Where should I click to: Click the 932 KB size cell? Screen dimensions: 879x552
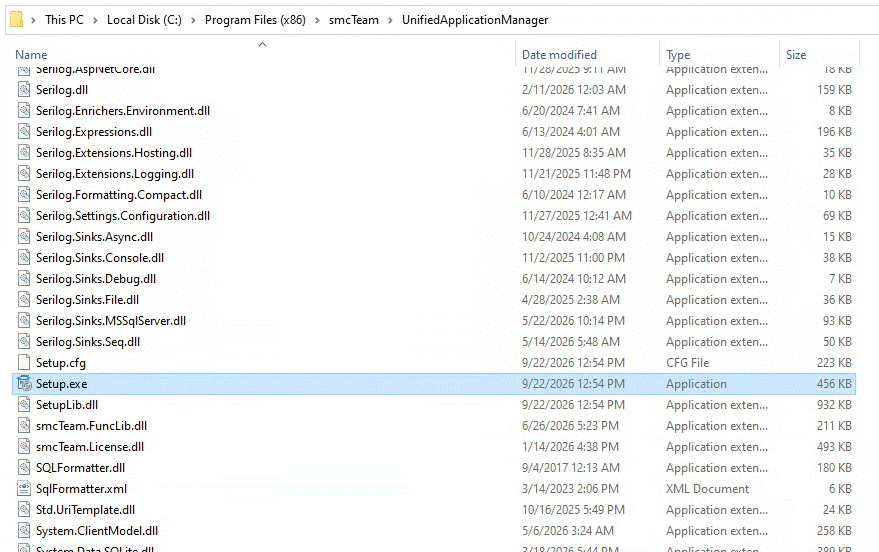[x=834, y=405]
